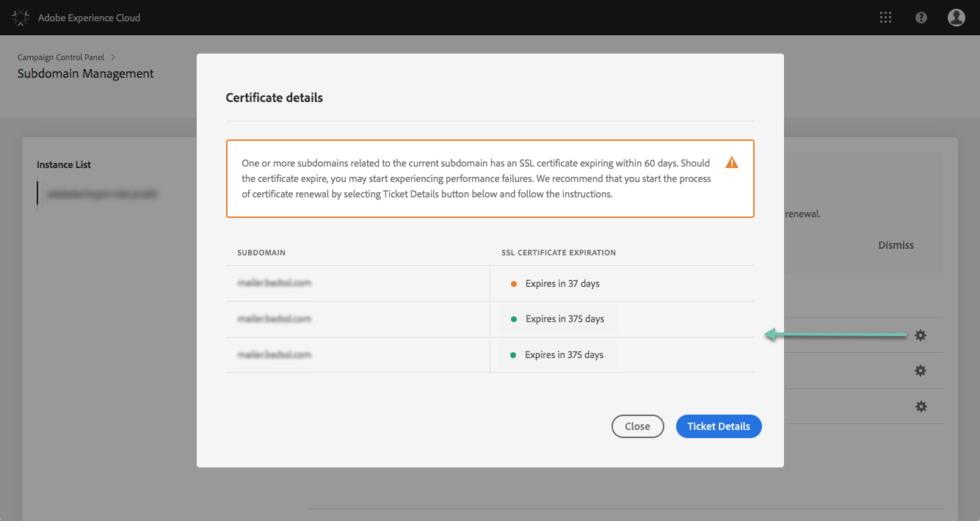Open the bottom gear settings icon
Image resolution: width=980 pixels, height=521 pixels.
click(x=921, y=407)
